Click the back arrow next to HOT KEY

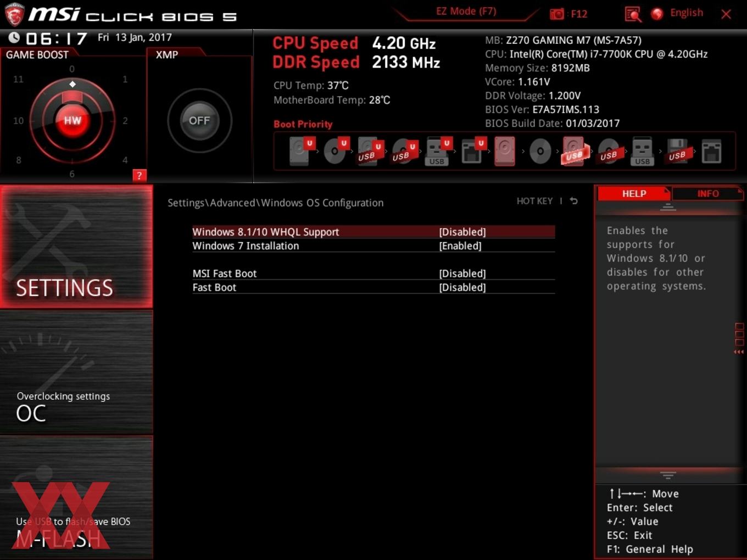tap(573, 201)
